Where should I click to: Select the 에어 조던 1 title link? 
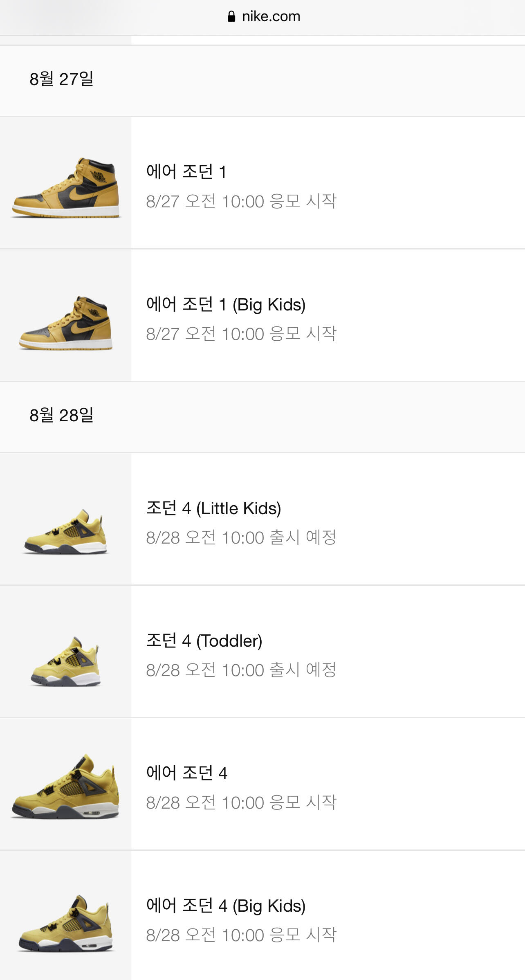coord(186,172)
